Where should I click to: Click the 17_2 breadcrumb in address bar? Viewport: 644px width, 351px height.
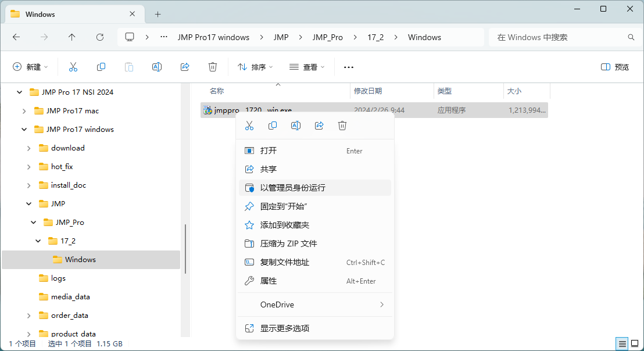[375, 37]
